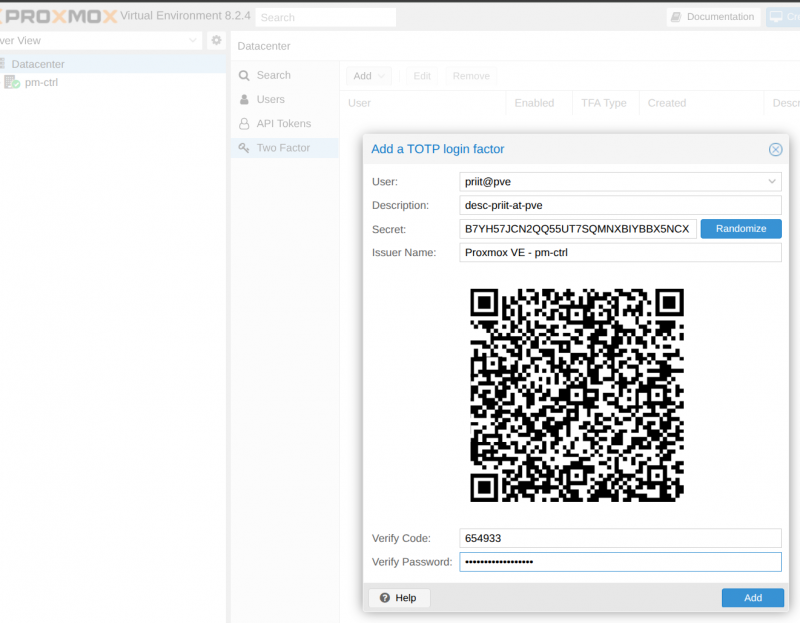Click the key icon beside Two Factor
The width and height of the screenshot is (800, 623).
(244, 148)
